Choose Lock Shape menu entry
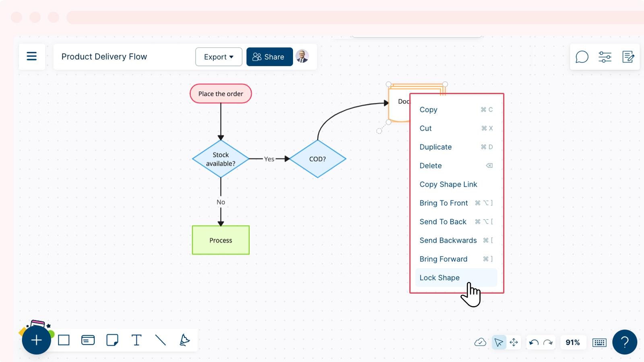This screenshot has height=362, width=644. tap(456, 278)
